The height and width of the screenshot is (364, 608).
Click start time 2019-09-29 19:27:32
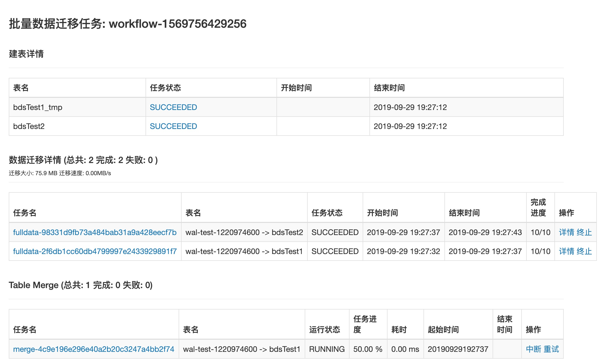point(403,251)
